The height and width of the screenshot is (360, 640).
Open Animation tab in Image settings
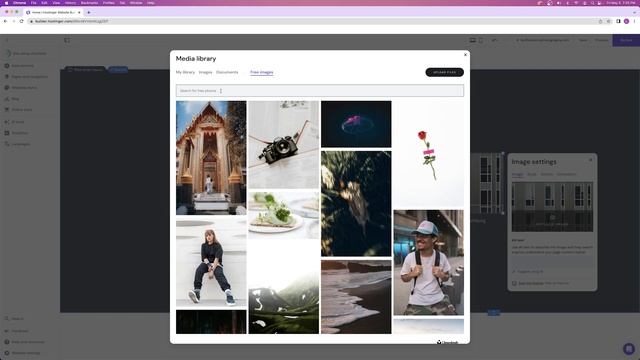pyautogui.click(x=566, y=174)
